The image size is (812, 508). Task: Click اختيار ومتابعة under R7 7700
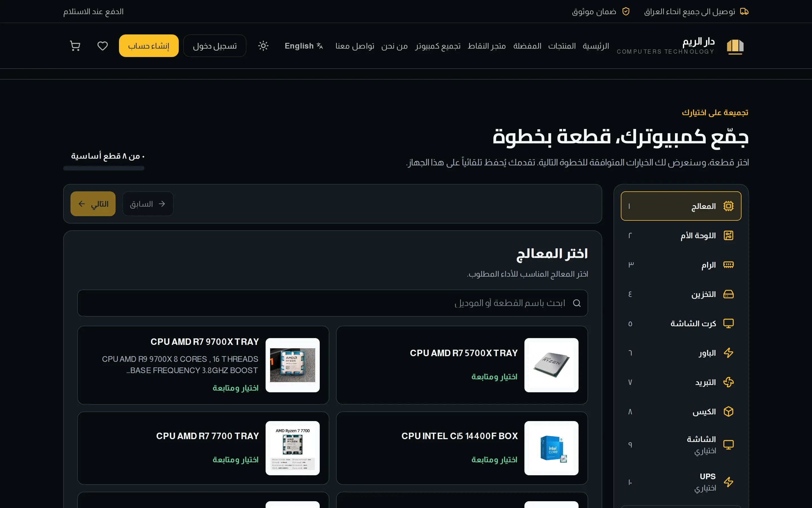click(235, 460)
